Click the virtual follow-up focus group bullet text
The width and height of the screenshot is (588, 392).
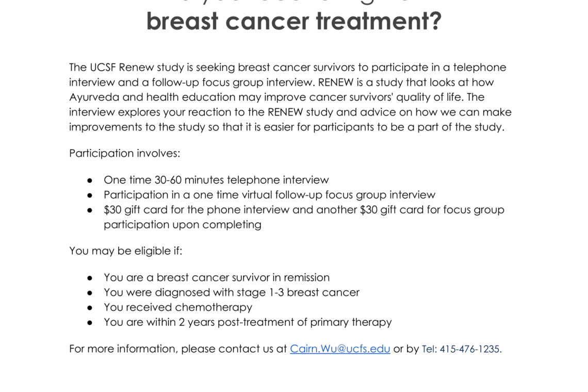269,195
